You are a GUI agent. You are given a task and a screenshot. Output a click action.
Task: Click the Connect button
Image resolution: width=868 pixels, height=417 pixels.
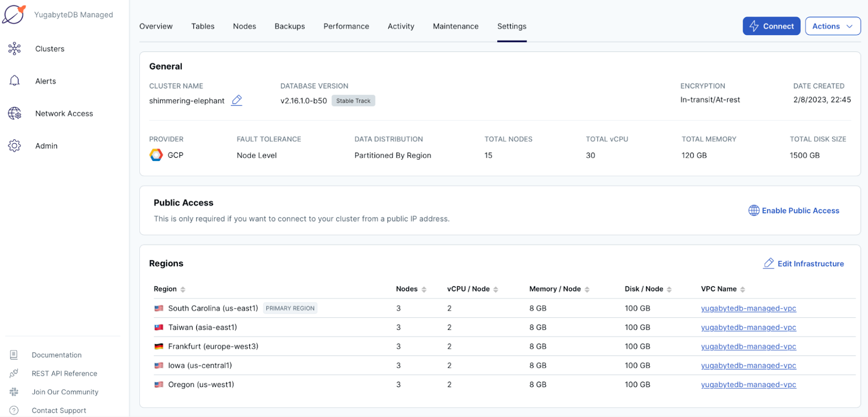coord(772,26)
